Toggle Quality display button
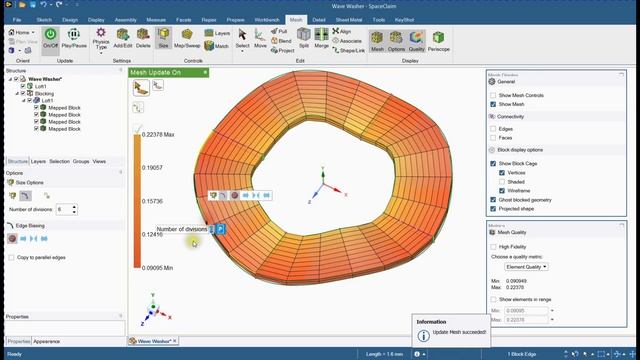This screenshot has height=360, width=640. tap(416, 41)
